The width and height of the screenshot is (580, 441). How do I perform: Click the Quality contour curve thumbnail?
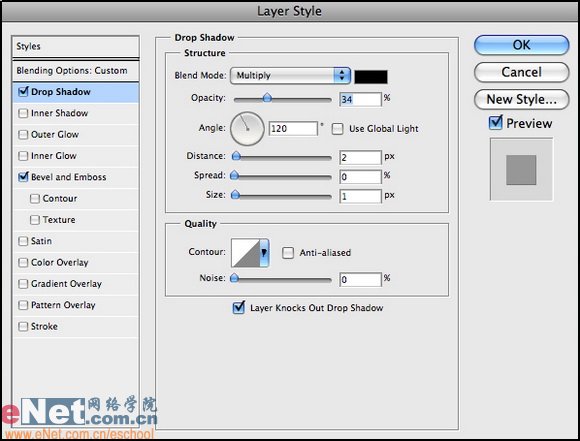click(246, 253)
